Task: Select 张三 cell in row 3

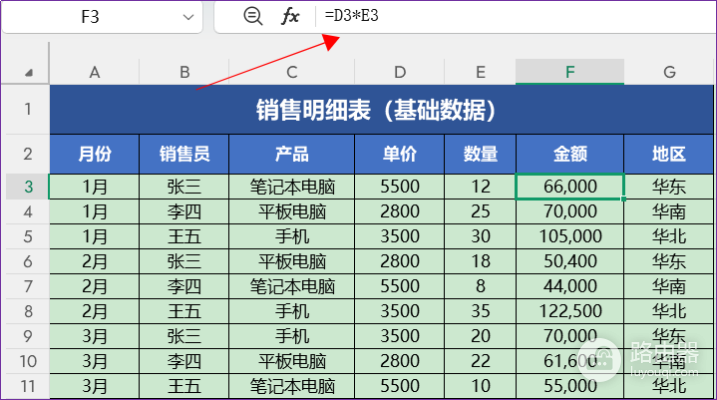Action: (184, 187)
